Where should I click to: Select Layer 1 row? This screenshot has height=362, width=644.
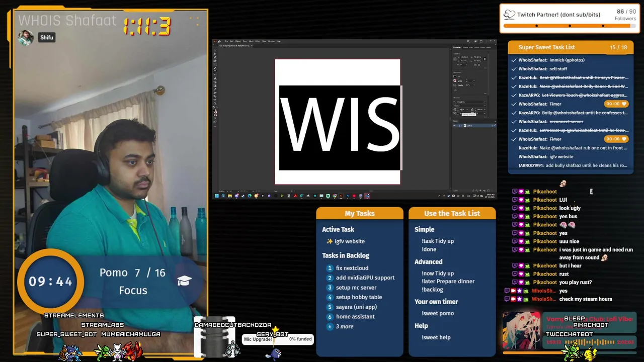coord(474,125)
